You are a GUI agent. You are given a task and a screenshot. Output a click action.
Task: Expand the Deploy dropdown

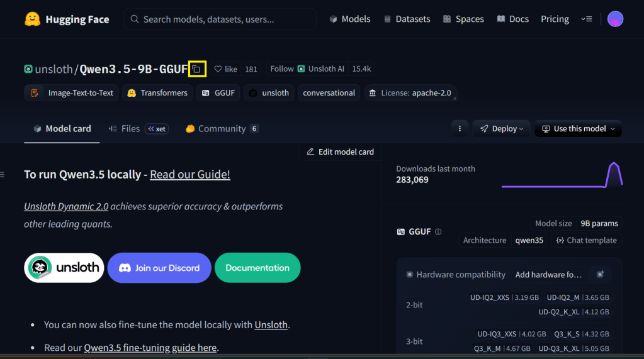click(502, 129)
